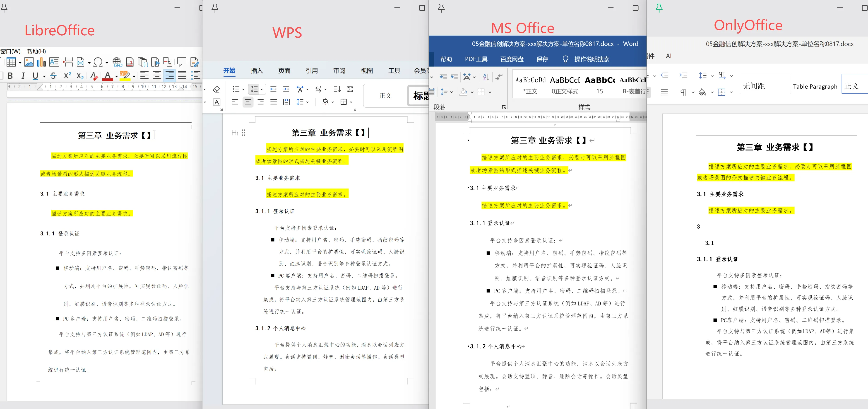The image size is (868, 409).
Task: Open WPS 工具 tab
Action: (394, 70)
